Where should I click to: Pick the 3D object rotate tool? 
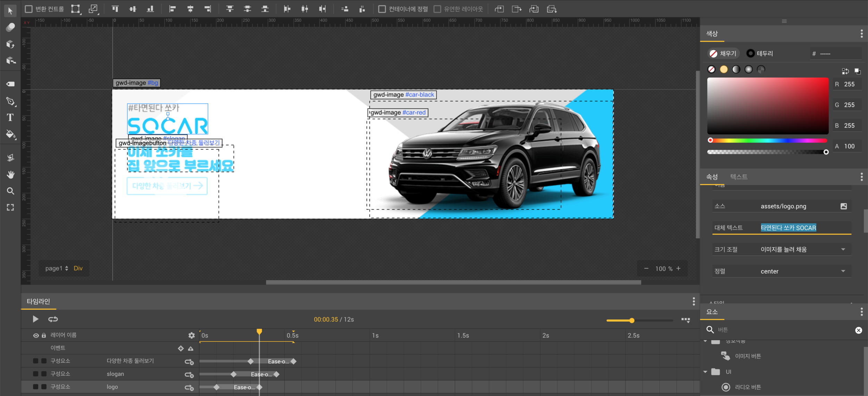(10, 44)
